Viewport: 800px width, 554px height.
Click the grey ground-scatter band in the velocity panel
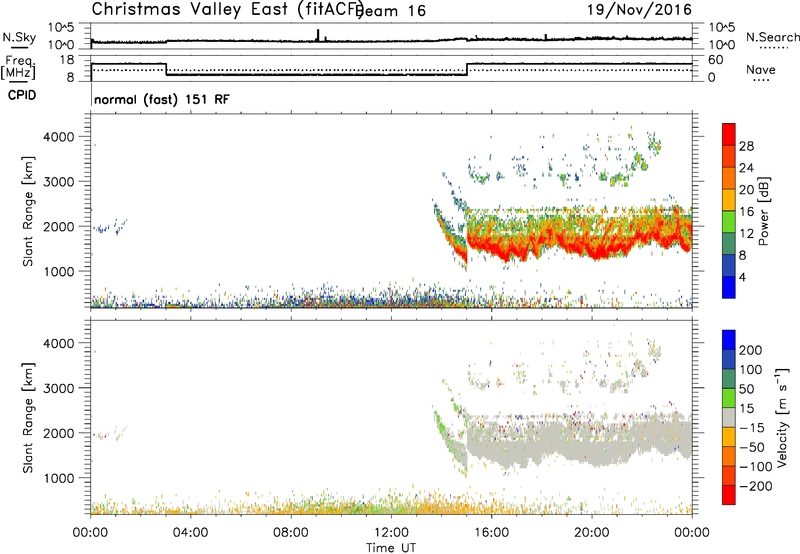[582, 441]
